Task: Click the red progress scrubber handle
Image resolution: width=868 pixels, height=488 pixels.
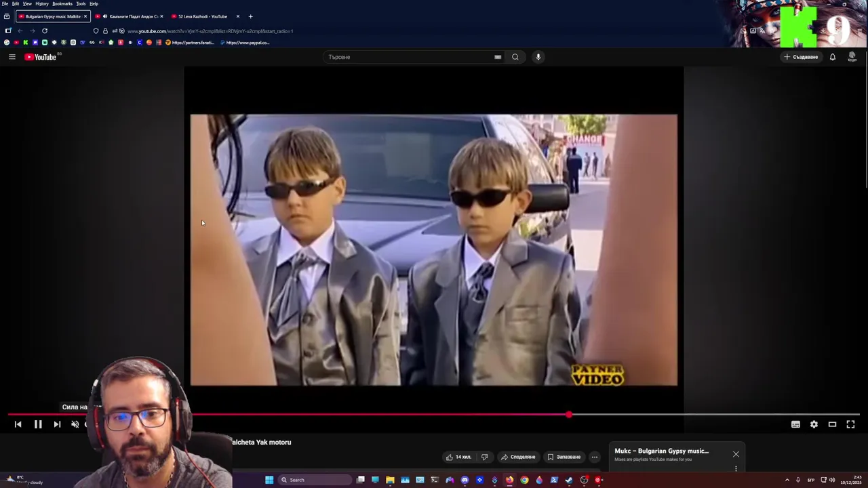Action: [x=569, y=414]
